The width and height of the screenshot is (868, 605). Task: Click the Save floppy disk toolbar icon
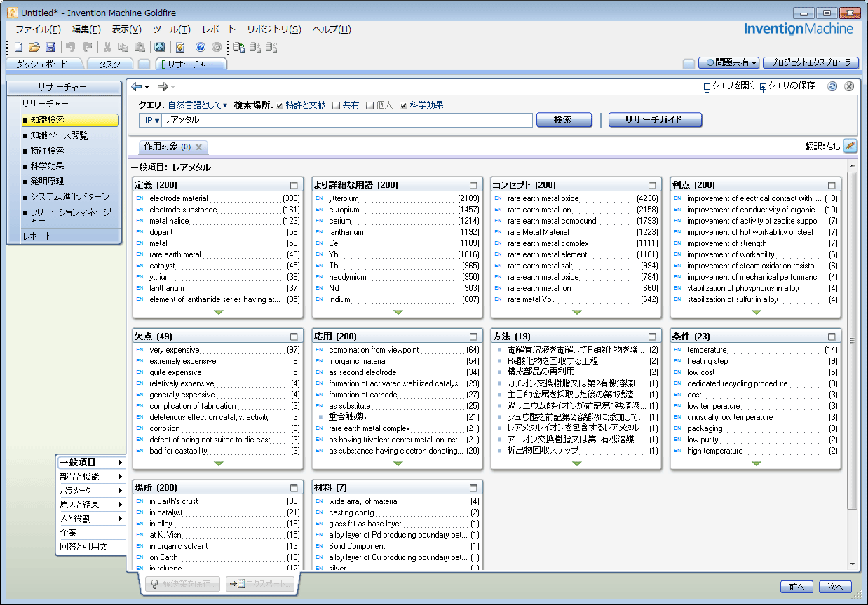click(50, 47)
